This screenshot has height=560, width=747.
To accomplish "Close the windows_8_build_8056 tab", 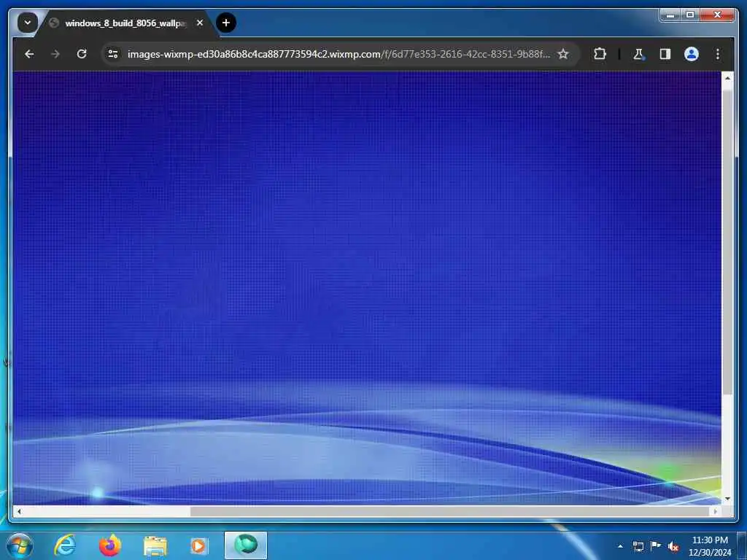I will click(200, 23).
